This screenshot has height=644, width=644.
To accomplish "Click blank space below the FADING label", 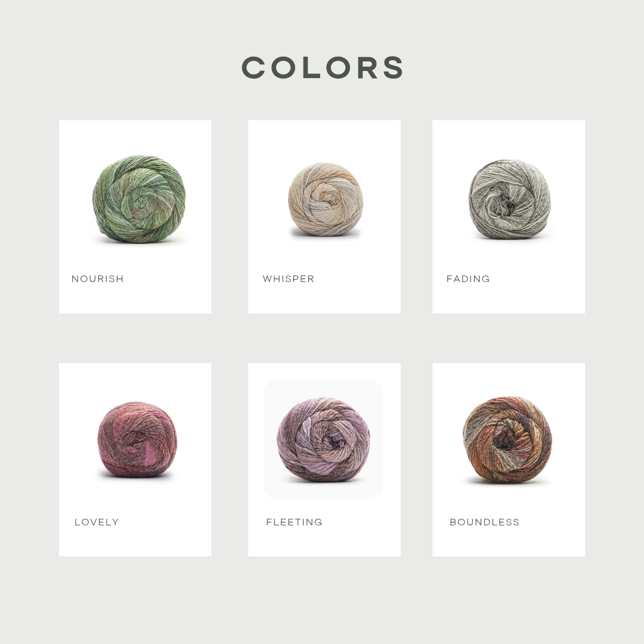I will tap(509, 299).
